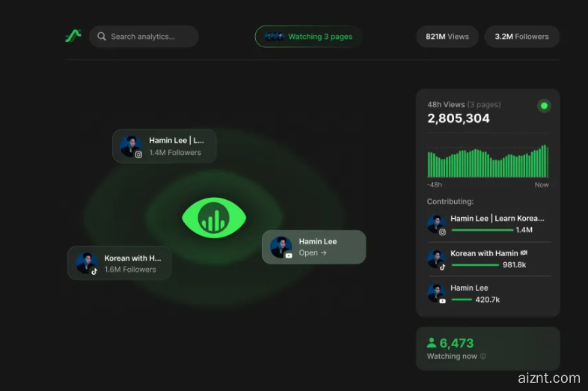588x391 pixels.
Task: Click the 1.4M progress bar for Instagram
Action: 482,230
